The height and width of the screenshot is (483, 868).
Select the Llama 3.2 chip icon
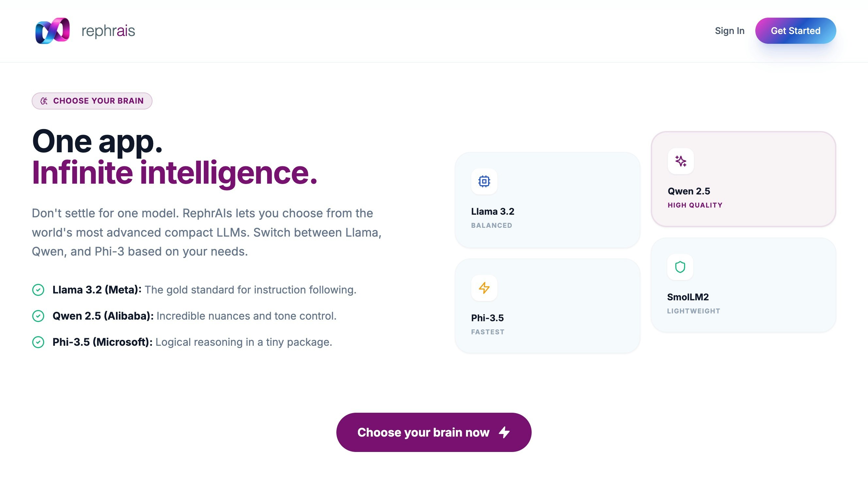click(484, 181)
